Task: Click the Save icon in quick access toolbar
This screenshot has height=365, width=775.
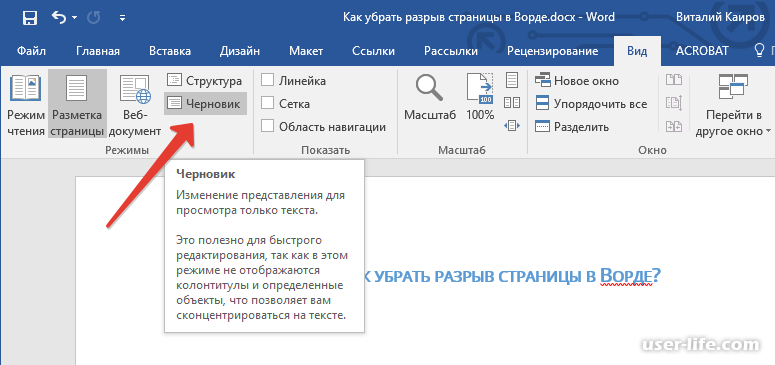Action: (x=30, y=18)
